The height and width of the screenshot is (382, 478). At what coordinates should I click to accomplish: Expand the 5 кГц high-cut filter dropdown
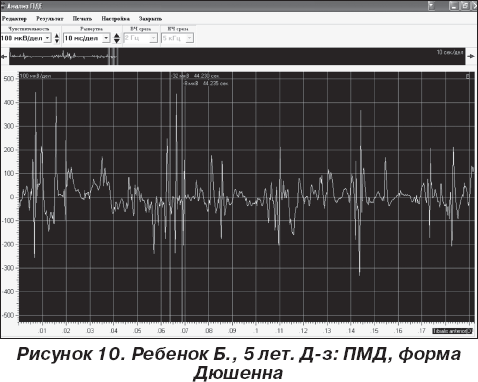[x=189, y=38]
